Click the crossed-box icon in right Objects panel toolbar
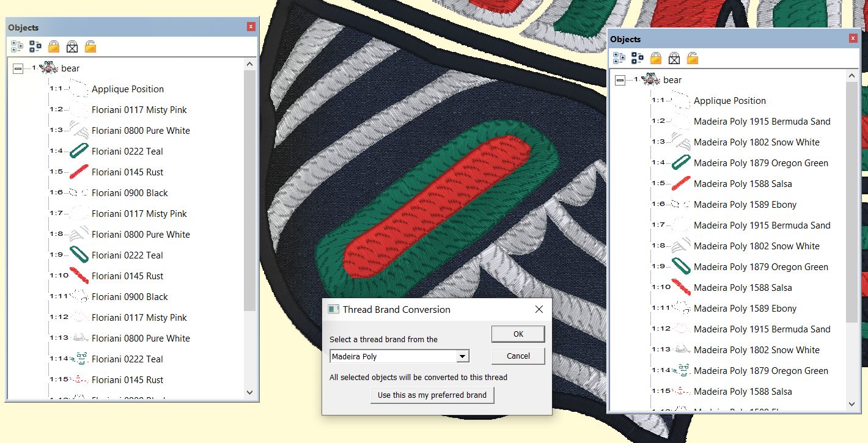 pyautogui.click(x=674, y=58)
